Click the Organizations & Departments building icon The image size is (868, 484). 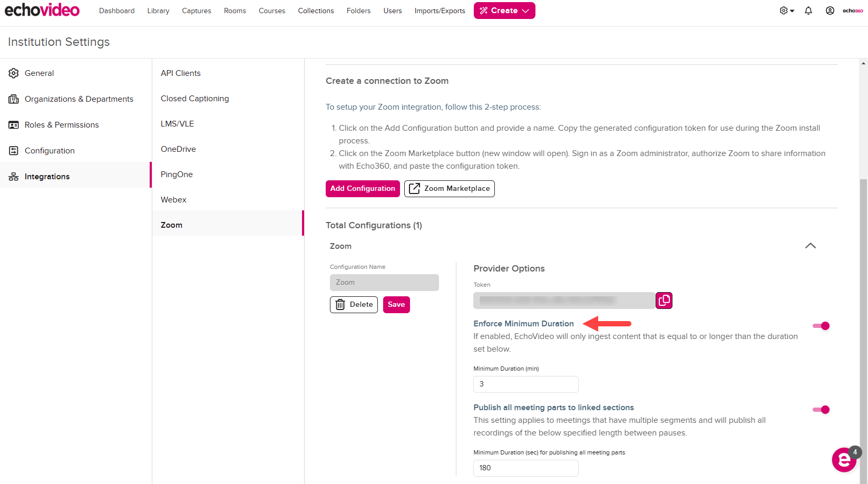(14, 99)
